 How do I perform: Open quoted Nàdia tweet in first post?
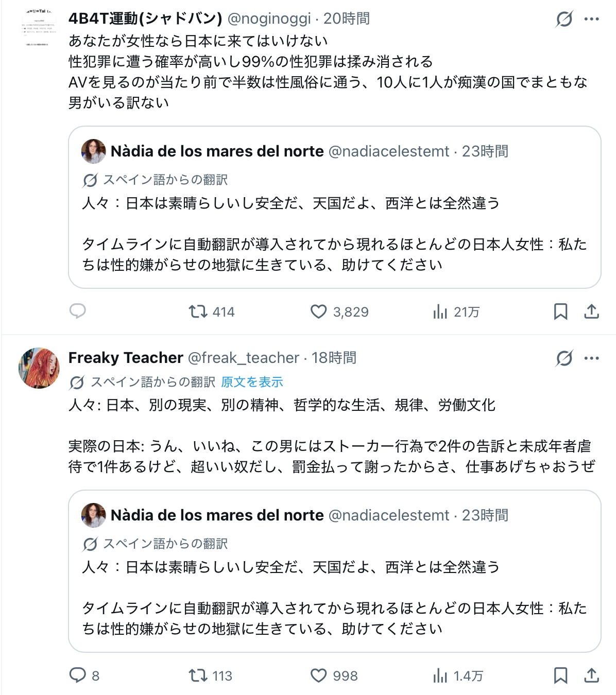point(335,207)
